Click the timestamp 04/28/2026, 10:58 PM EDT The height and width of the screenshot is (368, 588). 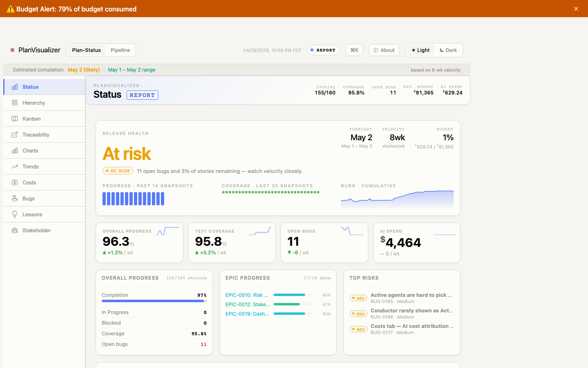click(x=272, y=50)
